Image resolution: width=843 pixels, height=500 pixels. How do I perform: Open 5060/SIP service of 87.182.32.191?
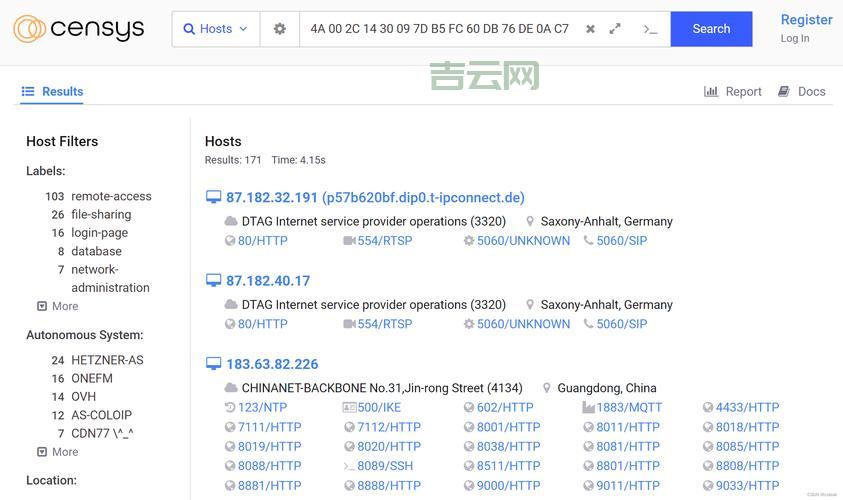point(621,241)
